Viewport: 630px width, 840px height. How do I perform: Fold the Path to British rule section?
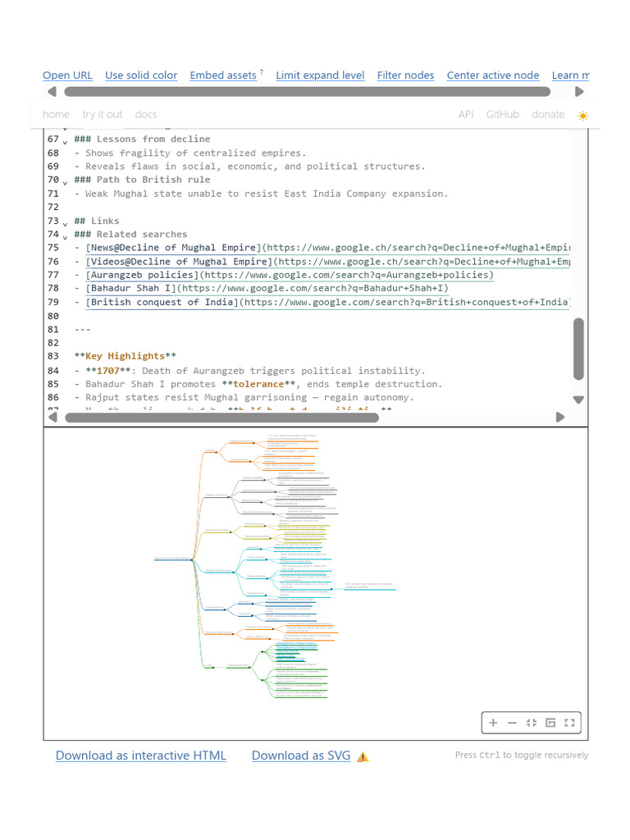[66, 181]
